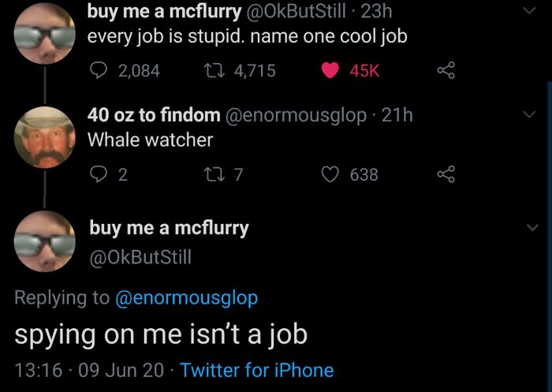Open options chevron on the Whale watcher tweet
The height and width of the screenshot is (392, 552).
(x=529, y=115)
